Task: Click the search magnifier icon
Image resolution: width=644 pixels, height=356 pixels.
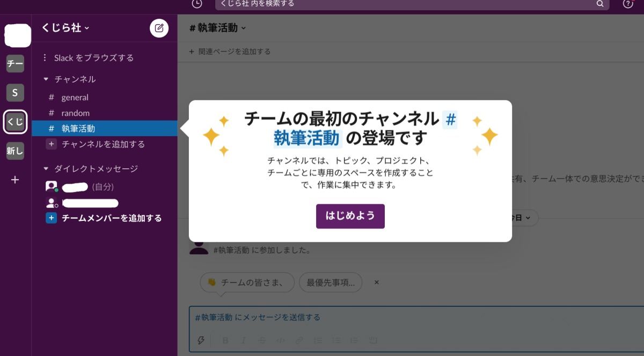Action: pos(600,4)
